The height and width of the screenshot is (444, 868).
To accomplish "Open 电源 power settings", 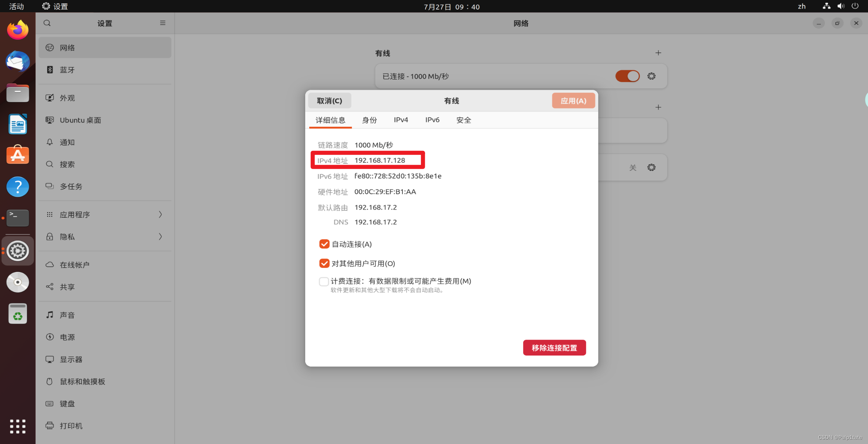I will click(105, 337).
